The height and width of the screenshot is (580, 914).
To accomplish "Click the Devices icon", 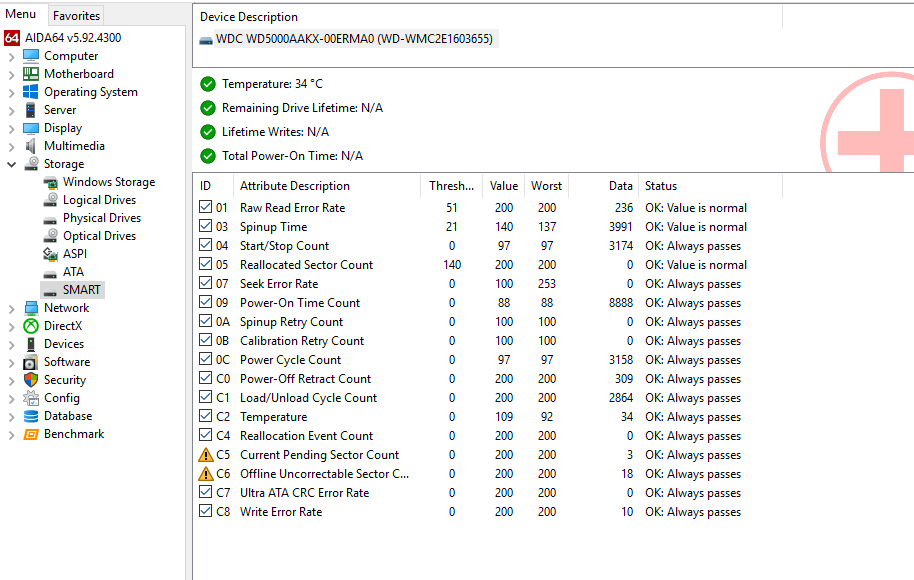I will point(31,344).
